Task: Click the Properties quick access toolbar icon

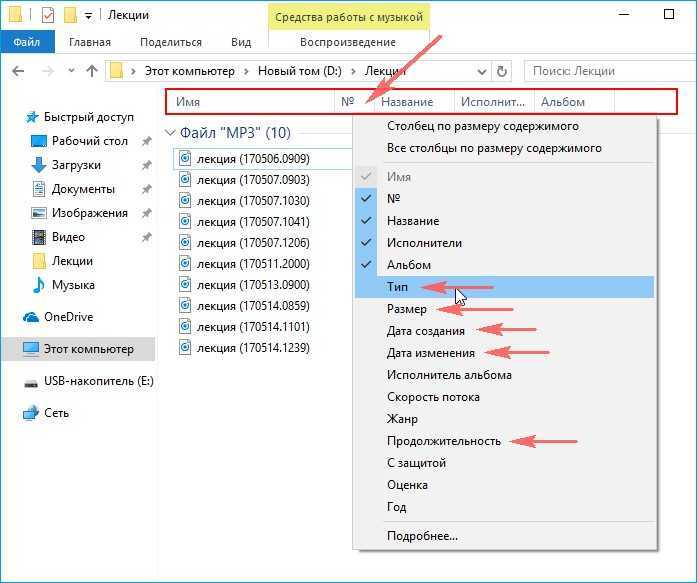Action: (x=48, y=15)
